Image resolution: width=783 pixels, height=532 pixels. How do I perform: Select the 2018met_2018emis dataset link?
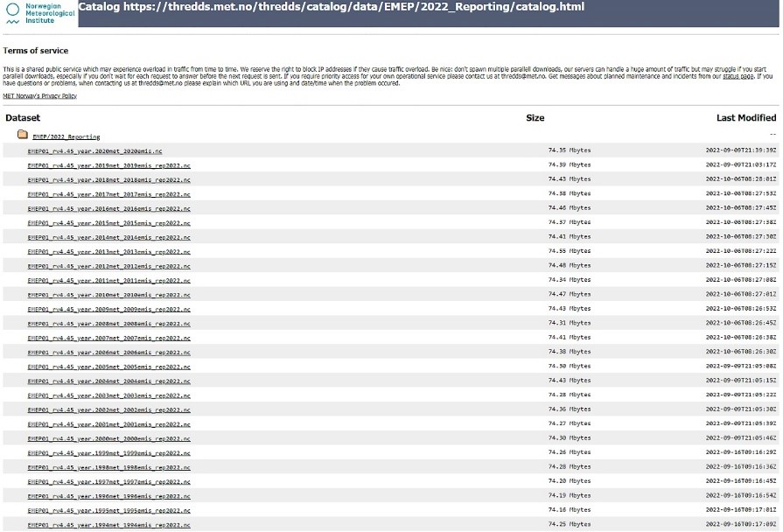click(x=108, y=179)
